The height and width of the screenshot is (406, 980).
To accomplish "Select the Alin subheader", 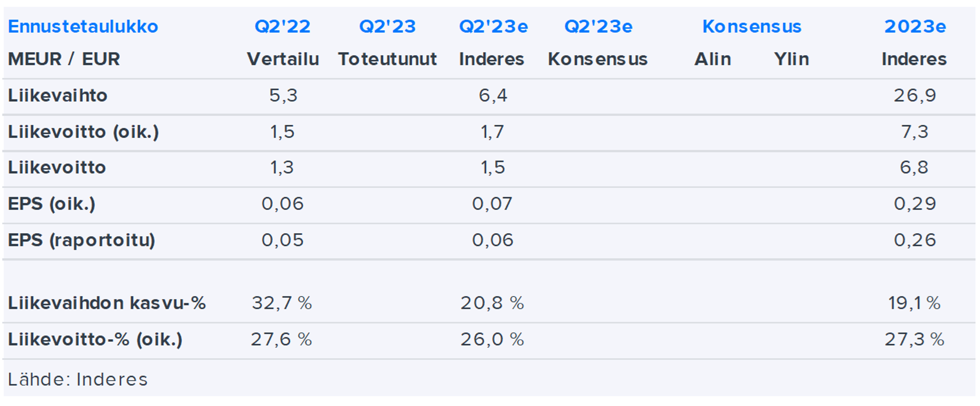I will 713,59.
